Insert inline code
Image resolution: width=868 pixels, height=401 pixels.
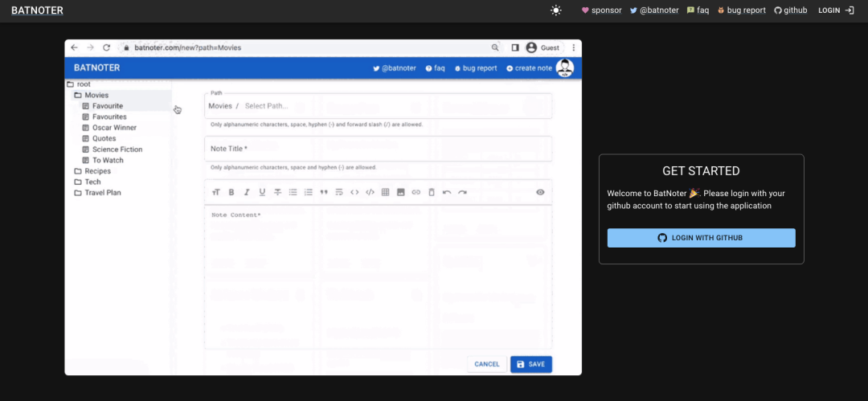point(354,192)
